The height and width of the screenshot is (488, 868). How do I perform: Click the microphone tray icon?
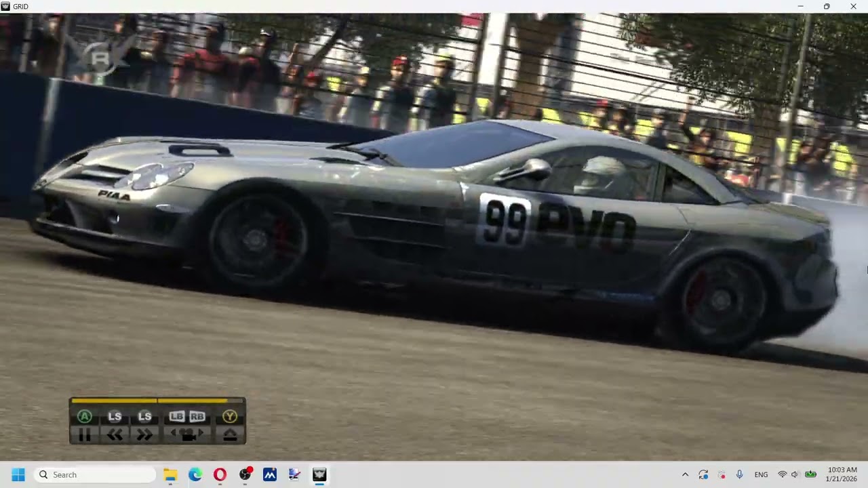click(x=739, y=475)
